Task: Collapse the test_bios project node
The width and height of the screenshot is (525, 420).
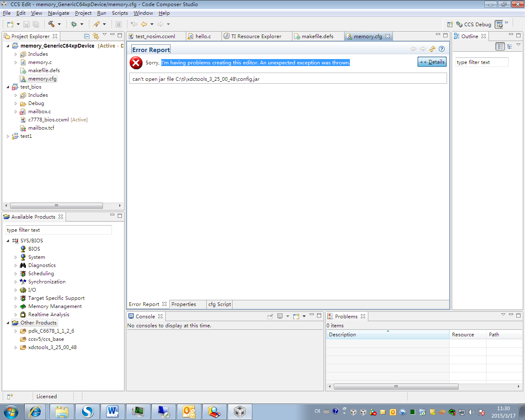Action: coord(8,87)
